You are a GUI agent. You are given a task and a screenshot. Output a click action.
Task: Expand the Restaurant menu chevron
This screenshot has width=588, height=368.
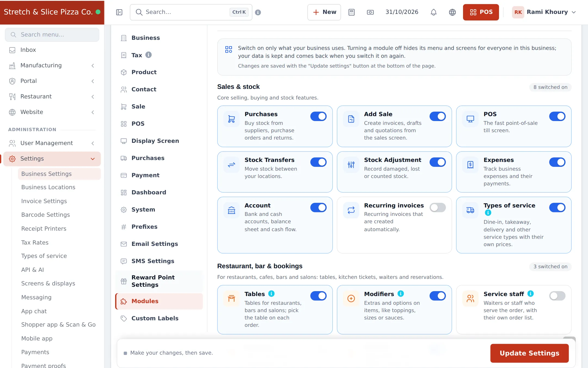pyautogui.click(x=93, y=97)
